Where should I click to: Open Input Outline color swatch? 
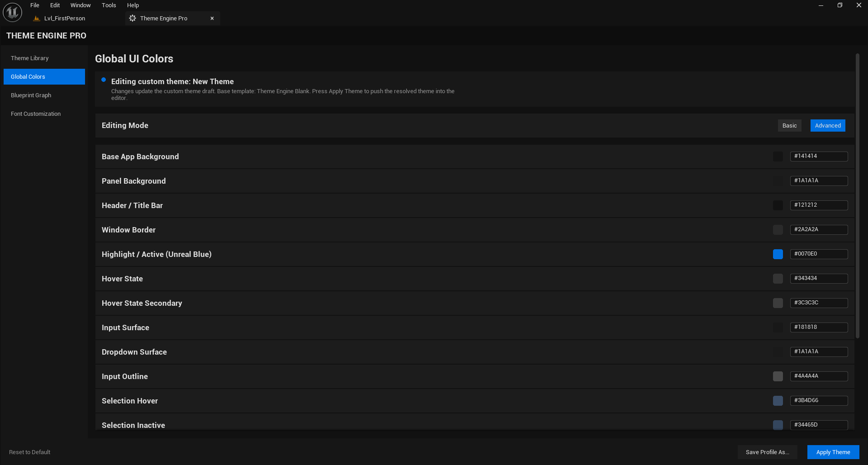(778, 376)
